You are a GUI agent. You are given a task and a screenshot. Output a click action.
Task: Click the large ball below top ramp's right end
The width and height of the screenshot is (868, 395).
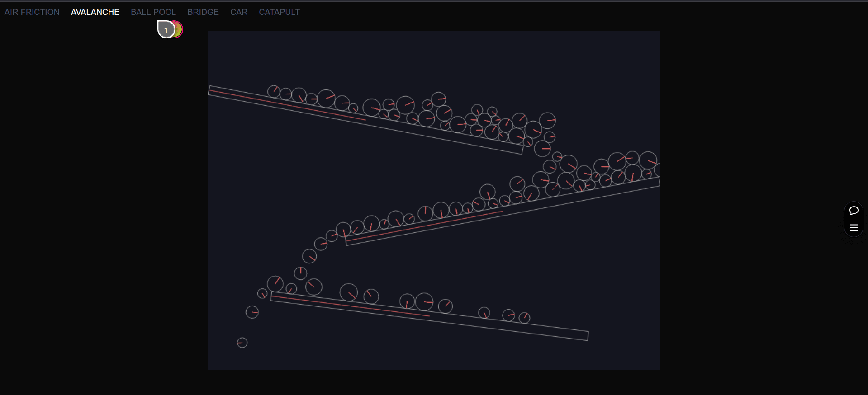click(x=542, y=148)
